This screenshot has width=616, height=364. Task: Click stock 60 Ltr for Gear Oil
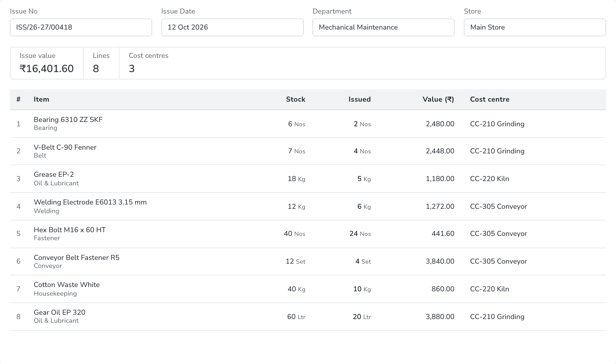pos(296,317)
